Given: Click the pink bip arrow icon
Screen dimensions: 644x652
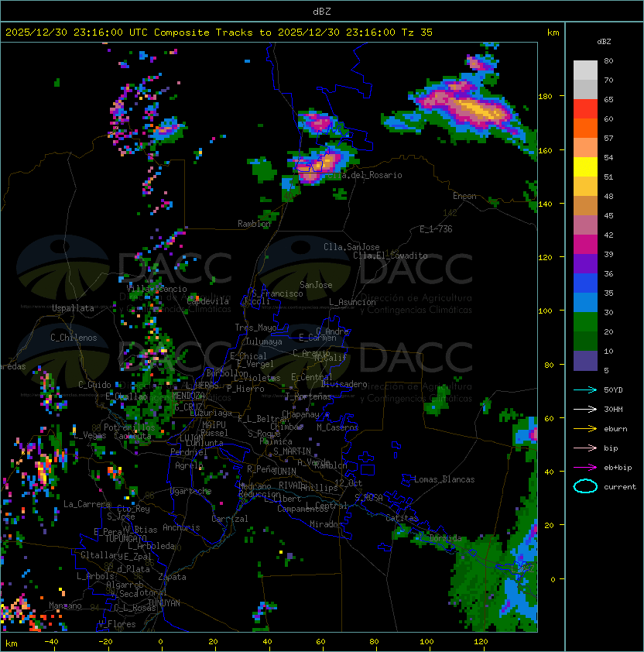Looking at the screenshot, I should (x=585, y=448).
